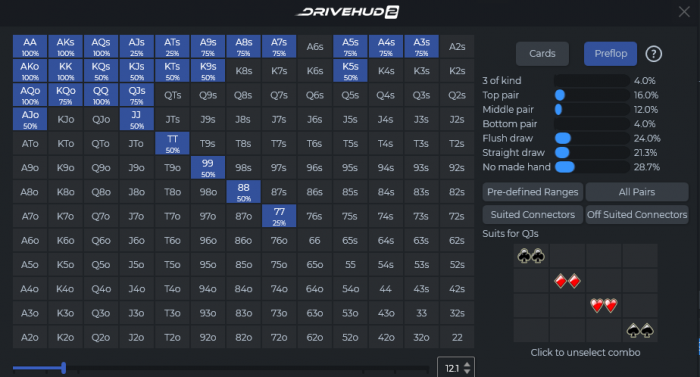Click the help question mark icon
Image resolution: width=700 pixels, height=377 pixels.
click(654, 54)
